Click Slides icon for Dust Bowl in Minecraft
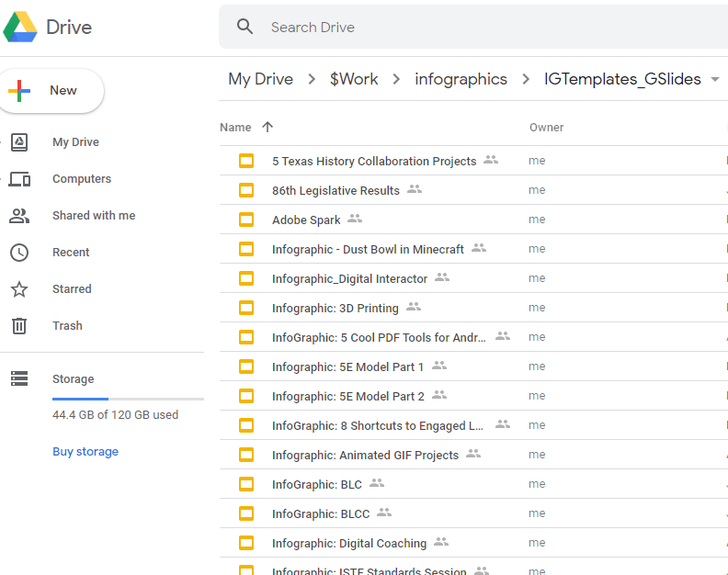Screen dimensions: 728x575 (x=246, y=249)
